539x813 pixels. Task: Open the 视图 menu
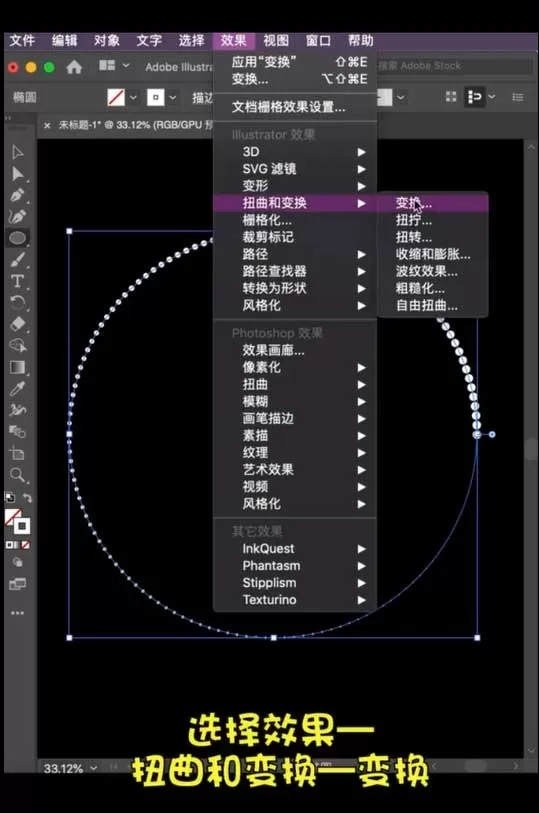point(276,40)
